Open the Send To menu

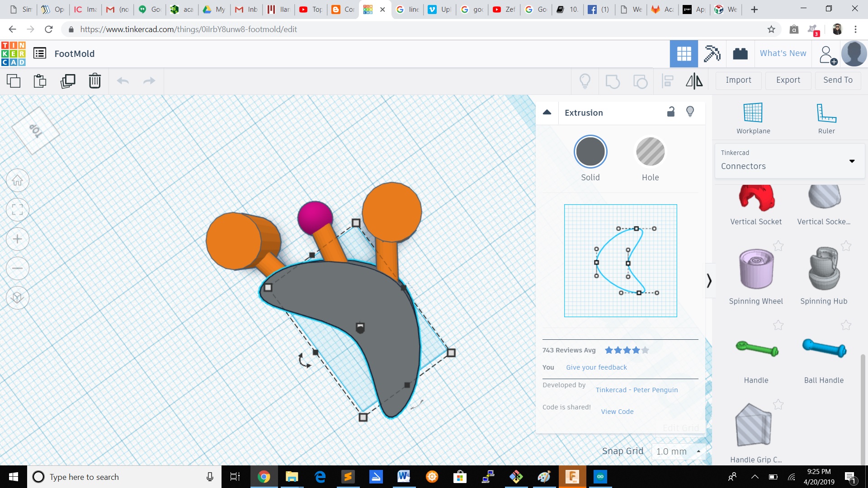[837, 80]
